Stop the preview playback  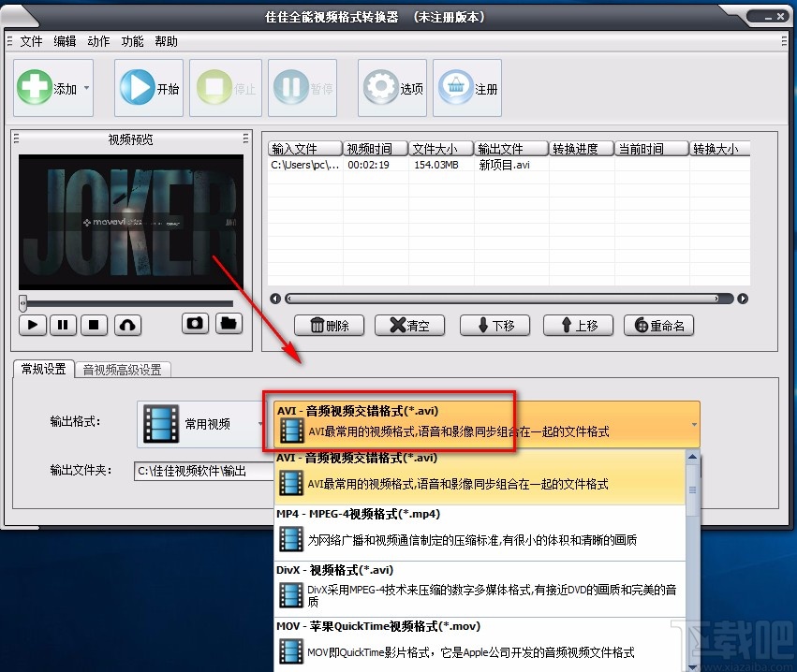pyautogui.click(x=94, y=325)
